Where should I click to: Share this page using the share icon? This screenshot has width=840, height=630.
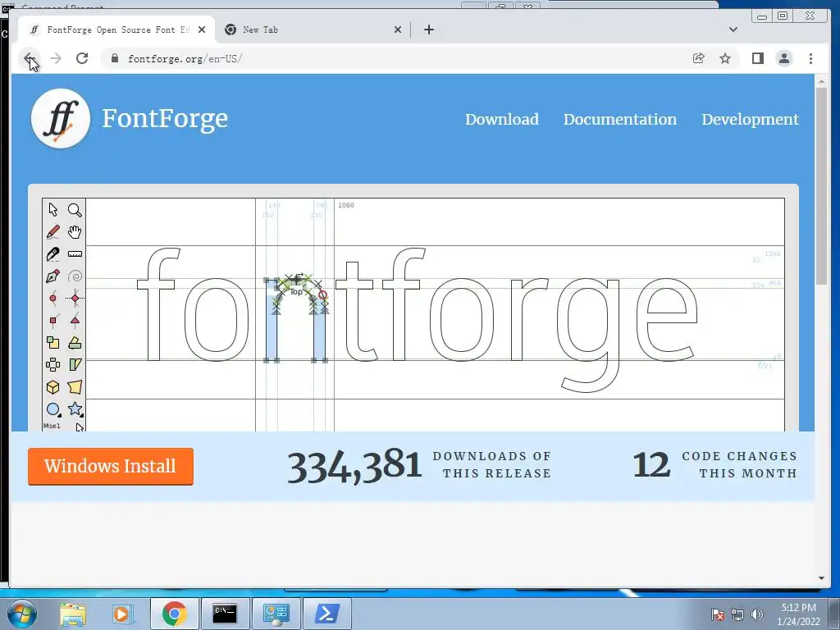[699, 58]
